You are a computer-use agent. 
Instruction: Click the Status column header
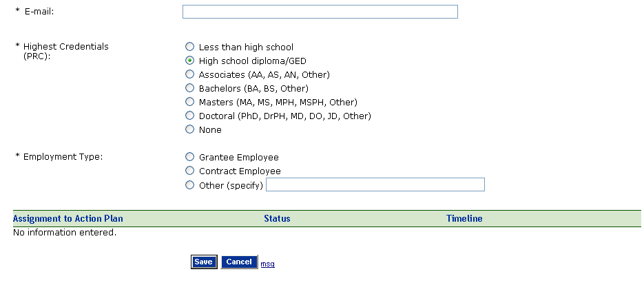[277, 219]
